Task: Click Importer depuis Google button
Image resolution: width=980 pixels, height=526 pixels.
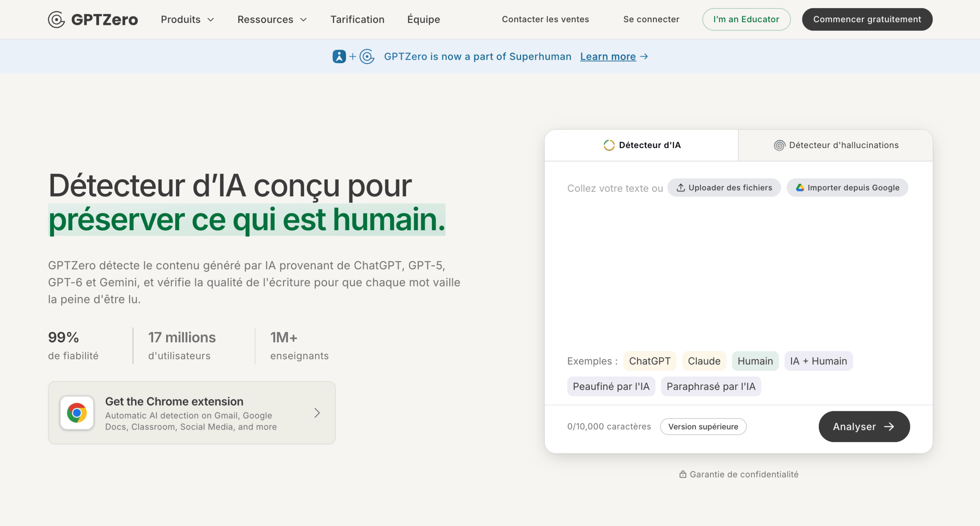Action: 847,187
